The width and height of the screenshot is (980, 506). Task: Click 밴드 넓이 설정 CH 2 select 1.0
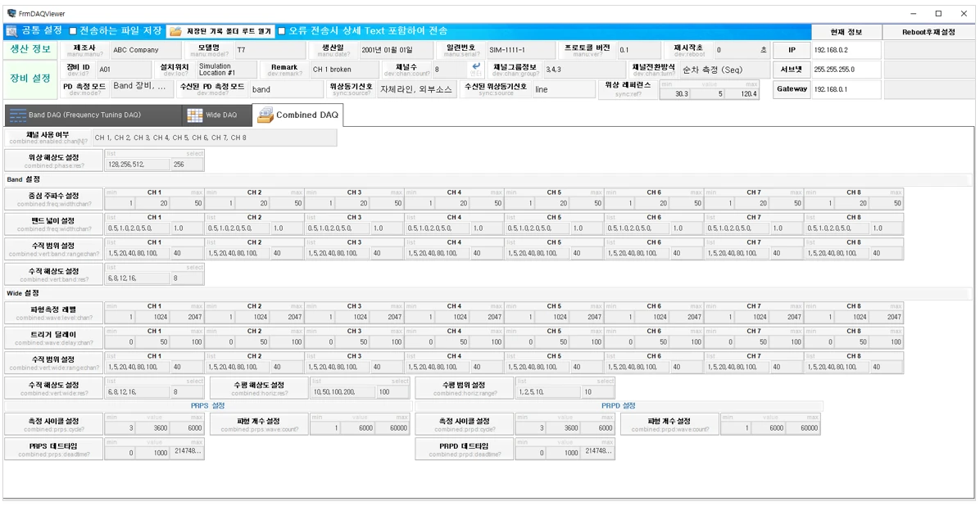pos(288,228)
